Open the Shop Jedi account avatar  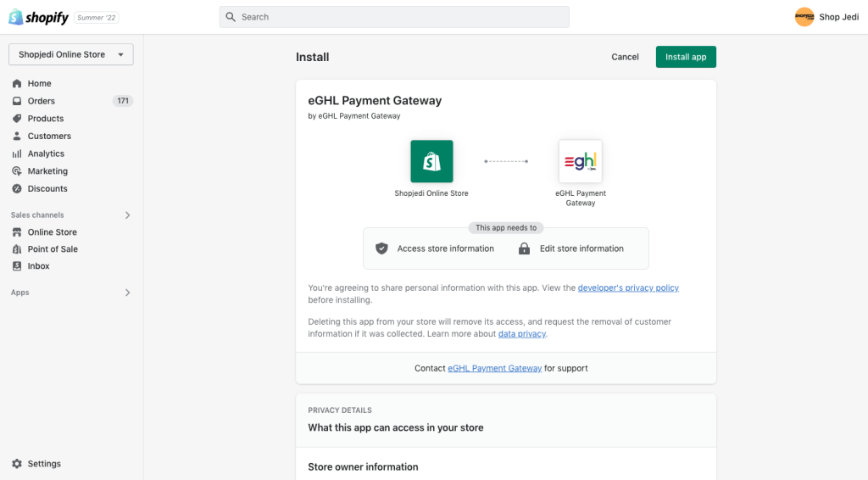804,17
